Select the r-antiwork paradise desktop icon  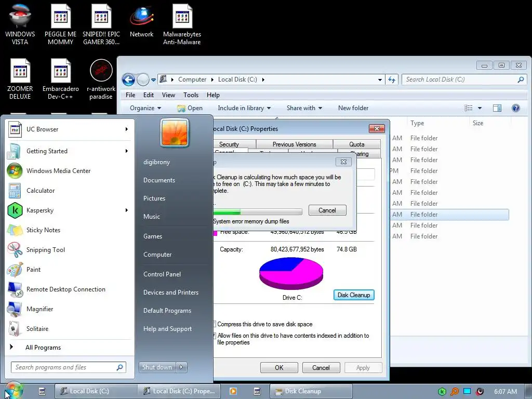(x=101, y=79)
